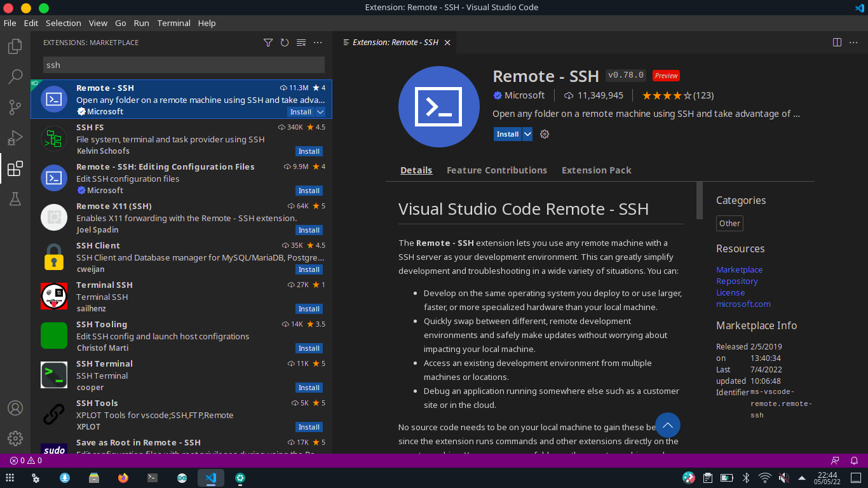Open the Testing flask icon view

(15, 199)
